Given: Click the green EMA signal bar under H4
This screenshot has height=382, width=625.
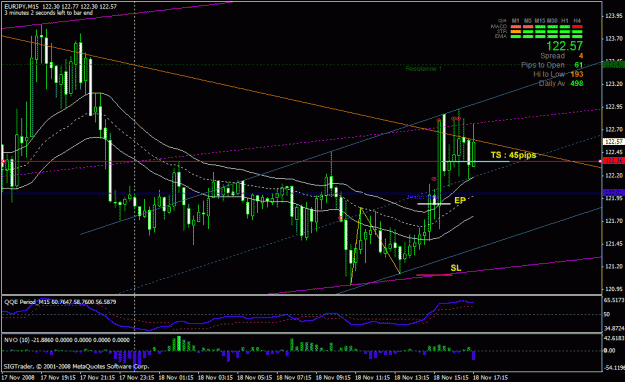Looking at the screenshot, I should pyautogui.click(x=577, y=36).
